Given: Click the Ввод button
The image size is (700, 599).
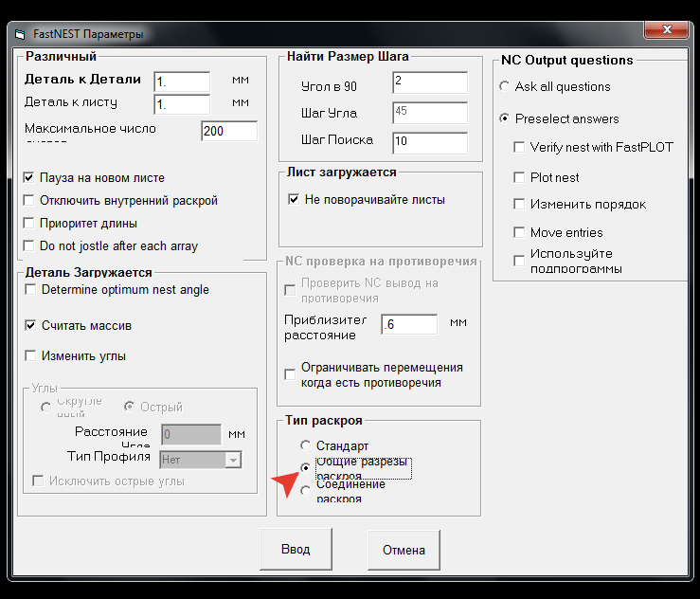Looking at the screenshot, I should [x=296, y=549].
